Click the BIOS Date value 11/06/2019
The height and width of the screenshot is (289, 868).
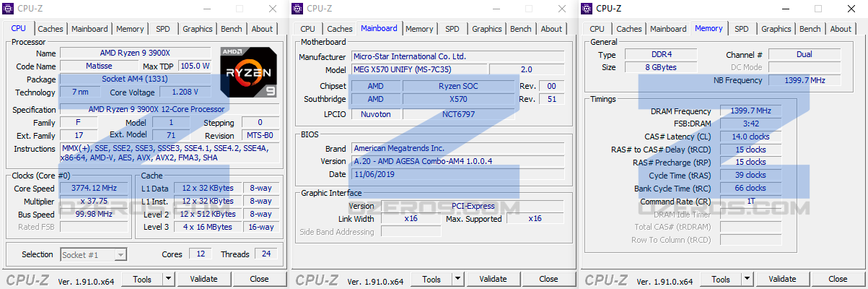coord(459,174)
